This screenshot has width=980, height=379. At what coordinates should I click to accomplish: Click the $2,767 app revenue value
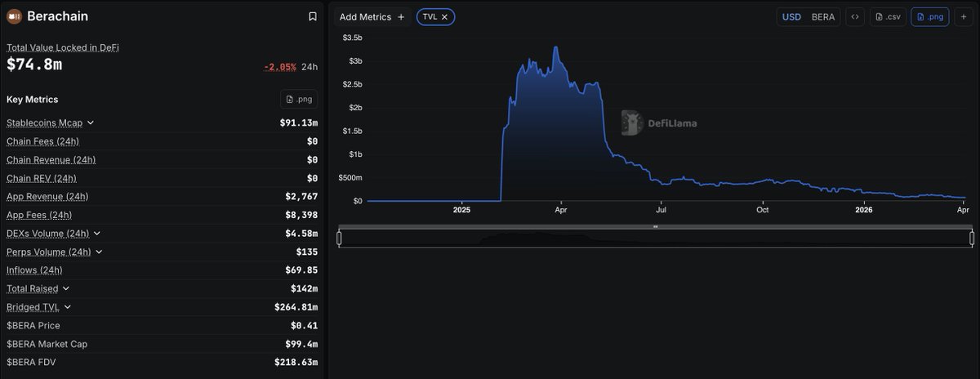coord(301,196)
